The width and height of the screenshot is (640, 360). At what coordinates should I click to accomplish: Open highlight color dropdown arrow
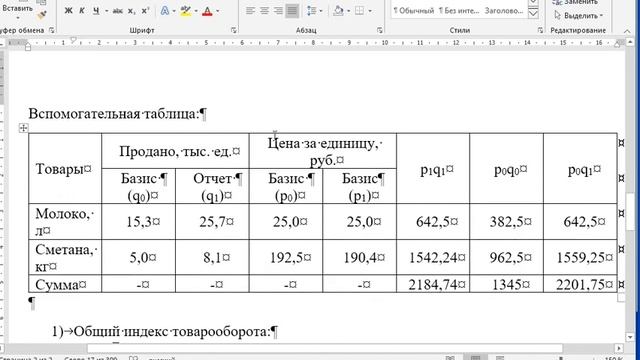coord(196,11)
